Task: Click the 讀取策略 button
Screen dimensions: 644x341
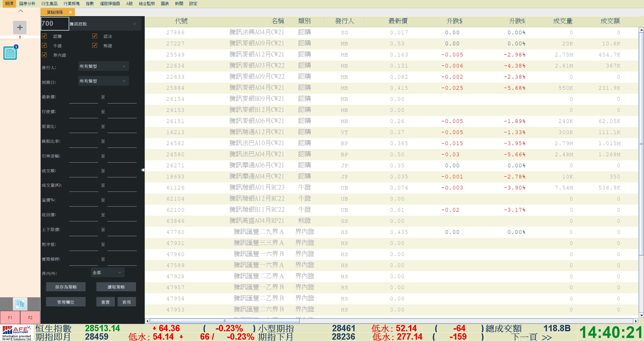Action: point(116,287)
